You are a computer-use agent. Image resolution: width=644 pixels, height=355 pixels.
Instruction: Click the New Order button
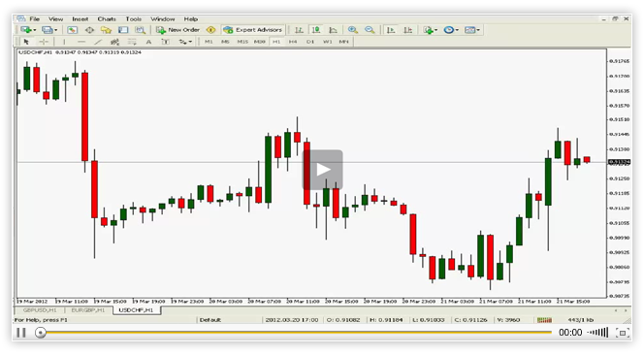pos(177,30)
